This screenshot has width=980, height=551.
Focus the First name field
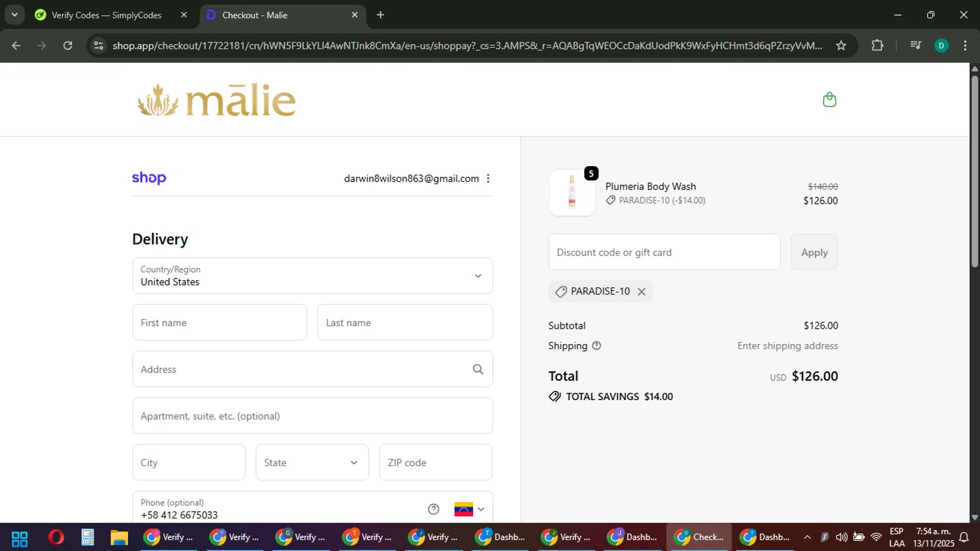[220, 322]
